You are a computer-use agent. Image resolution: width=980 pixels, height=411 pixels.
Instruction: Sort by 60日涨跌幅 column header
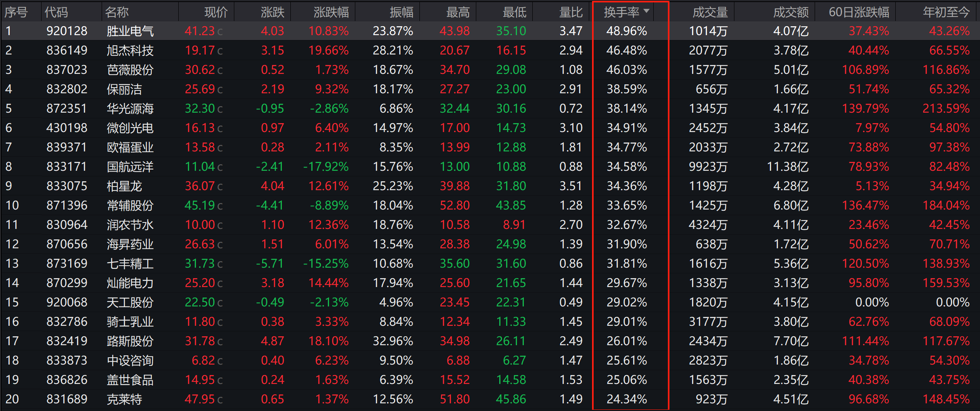(x=859, y=12)
